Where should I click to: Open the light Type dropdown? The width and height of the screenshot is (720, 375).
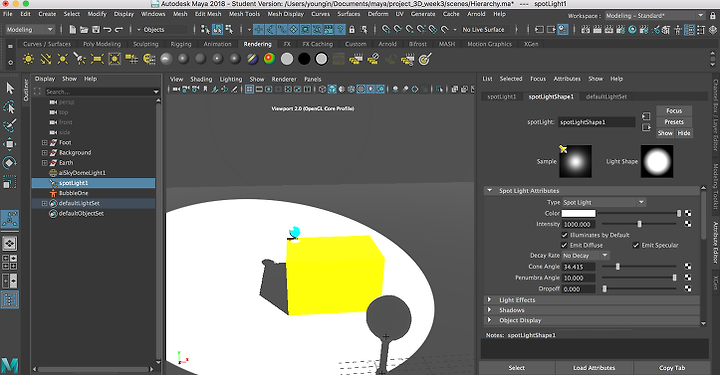(x=604, y=202)
